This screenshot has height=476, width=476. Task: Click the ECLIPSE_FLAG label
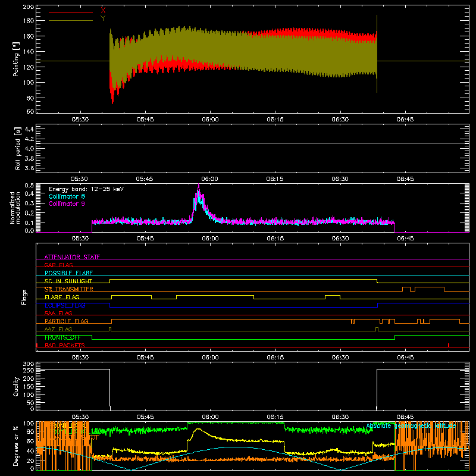tap(65, 305)
